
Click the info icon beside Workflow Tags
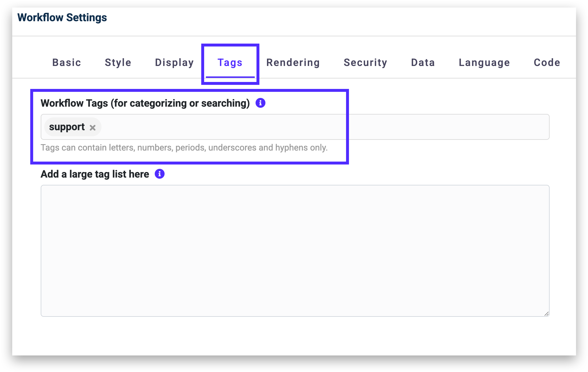point(260,103)
